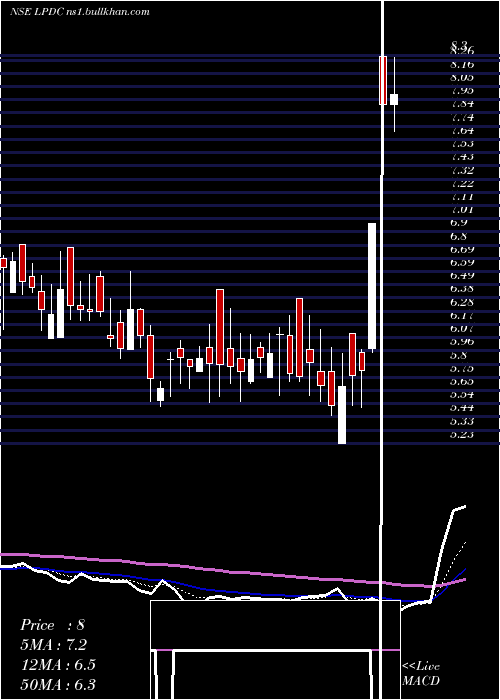The height and width of the screenshot is (700, 500).
Task: Click the "5MA : 7.2" value
Action: (x=54, y=645)
